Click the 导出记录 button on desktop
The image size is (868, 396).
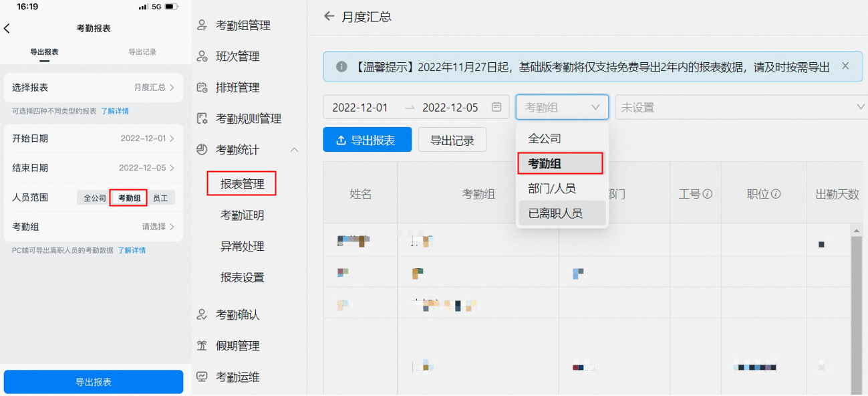point(452,140)
